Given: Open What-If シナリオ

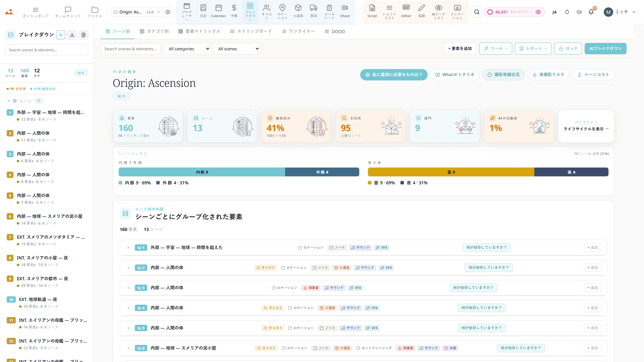Looking at the screenshot, I should [x=455, y=75].
